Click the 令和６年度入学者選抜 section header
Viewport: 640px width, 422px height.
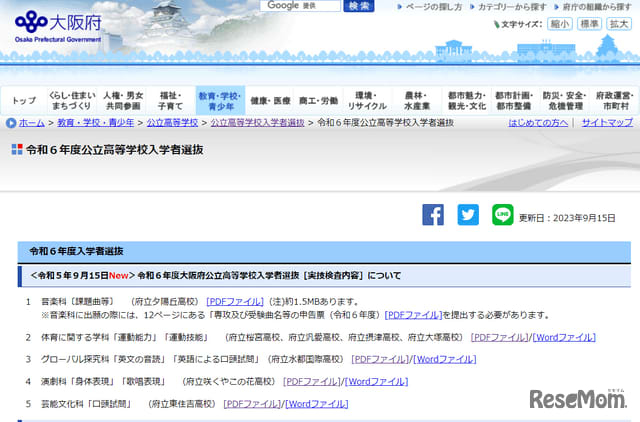[x=324, y=252]
